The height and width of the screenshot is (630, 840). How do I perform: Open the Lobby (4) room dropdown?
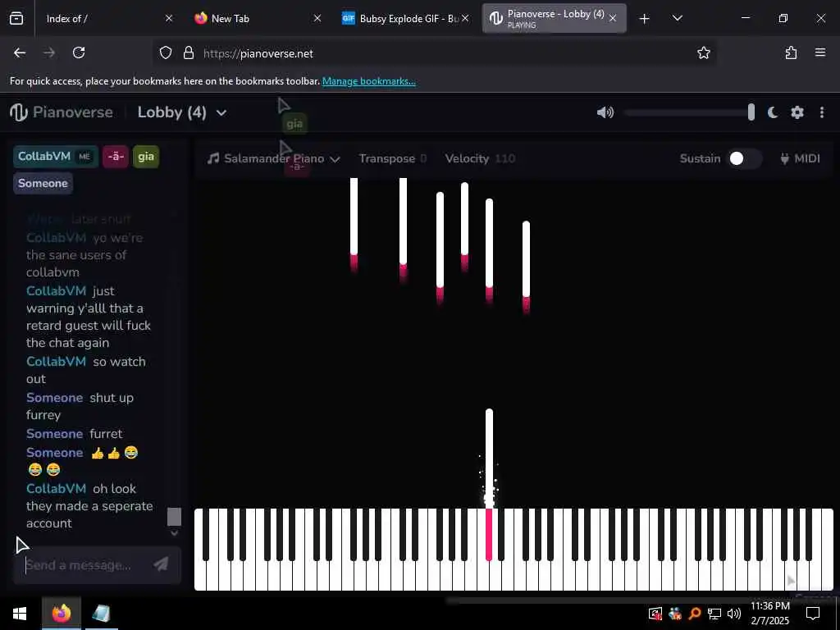click(x=182, y=112)
